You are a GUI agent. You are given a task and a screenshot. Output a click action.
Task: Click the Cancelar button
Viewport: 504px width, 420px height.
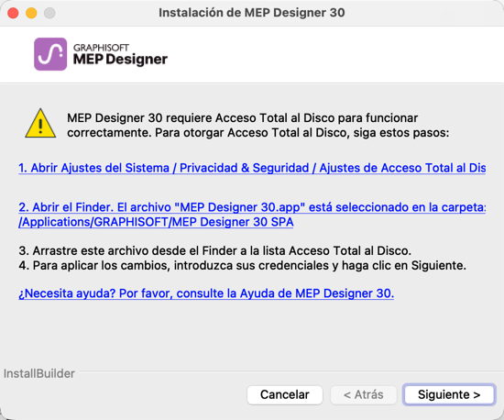[285, 394]
